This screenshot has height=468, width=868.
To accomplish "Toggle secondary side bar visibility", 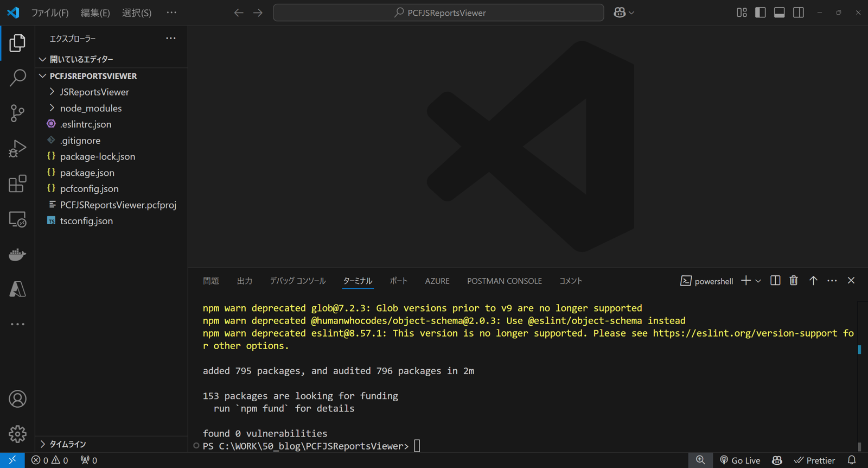I will (799, 12).
